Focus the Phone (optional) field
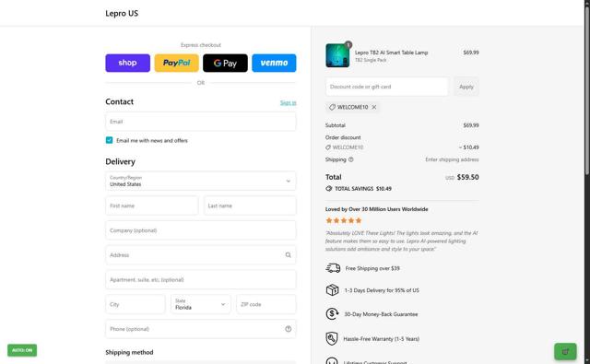This screenshot has height=364, width=590. 201,329
